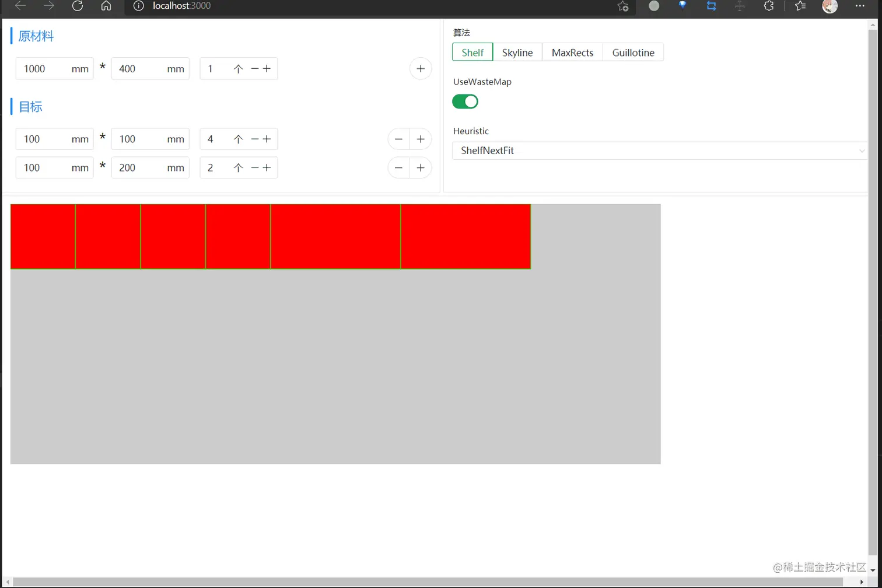Click up arrow in the quantity 4 field
Viewport: 882px width, 588px height.
point(238,139)
